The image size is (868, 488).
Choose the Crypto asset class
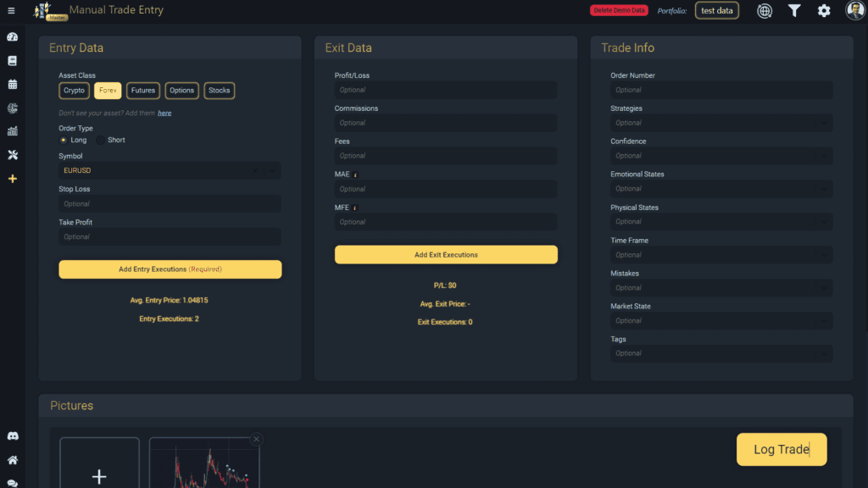pyautogui.click(x=74, y=91)
